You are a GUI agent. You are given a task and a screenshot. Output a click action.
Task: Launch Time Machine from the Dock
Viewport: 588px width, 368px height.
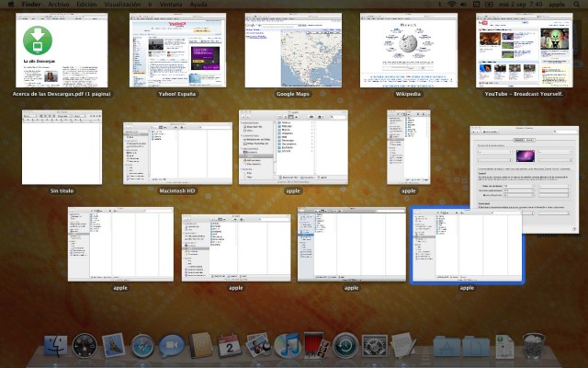click(345, 345)
